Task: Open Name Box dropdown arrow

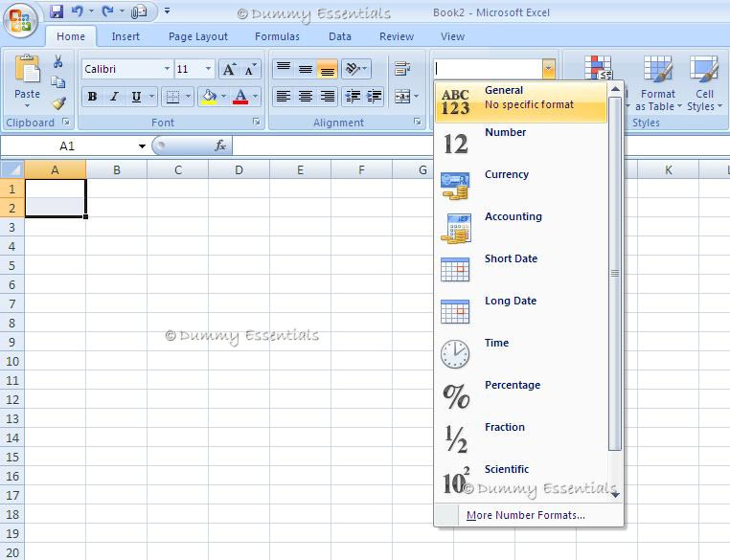Action: (x=142, y=146)
